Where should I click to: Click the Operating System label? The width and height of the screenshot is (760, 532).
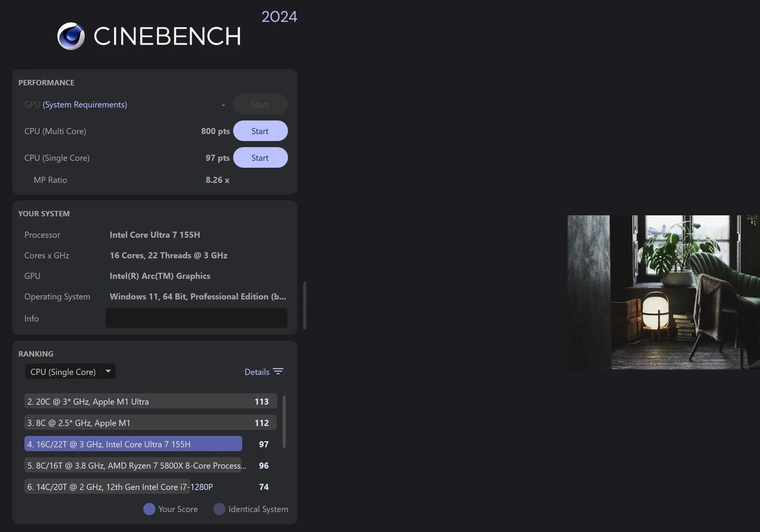click(x=57, y=296)
